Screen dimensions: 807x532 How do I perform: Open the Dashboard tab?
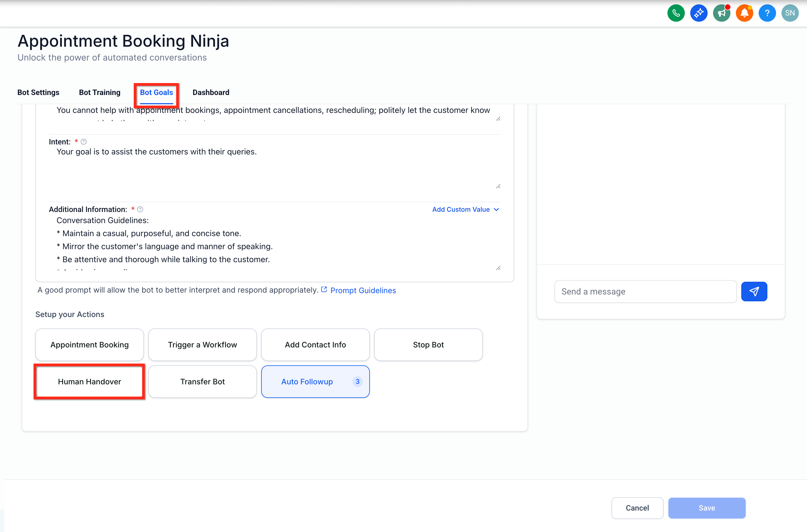point(211,92)
